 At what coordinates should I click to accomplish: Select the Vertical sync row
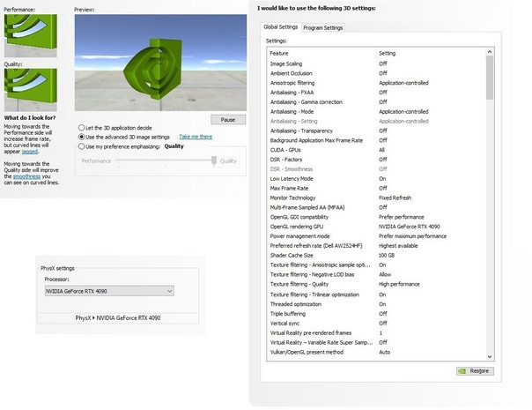(377, 324)
